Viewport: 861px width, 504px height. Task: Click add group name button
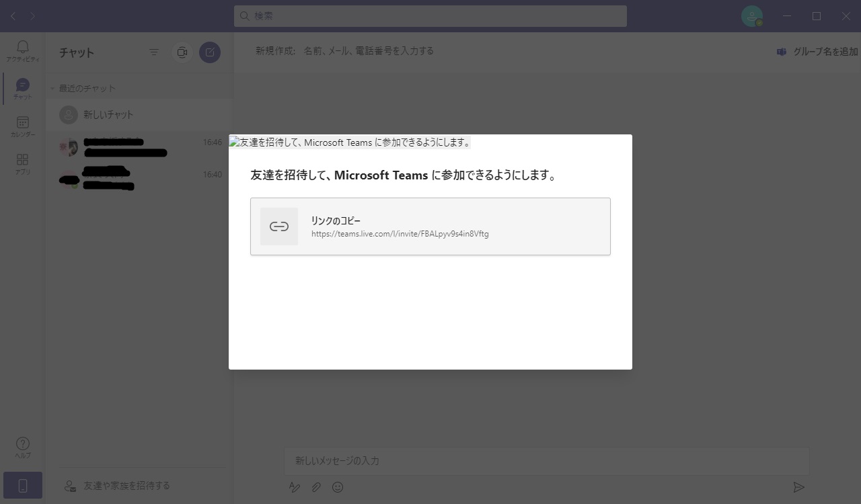(817, 52)
